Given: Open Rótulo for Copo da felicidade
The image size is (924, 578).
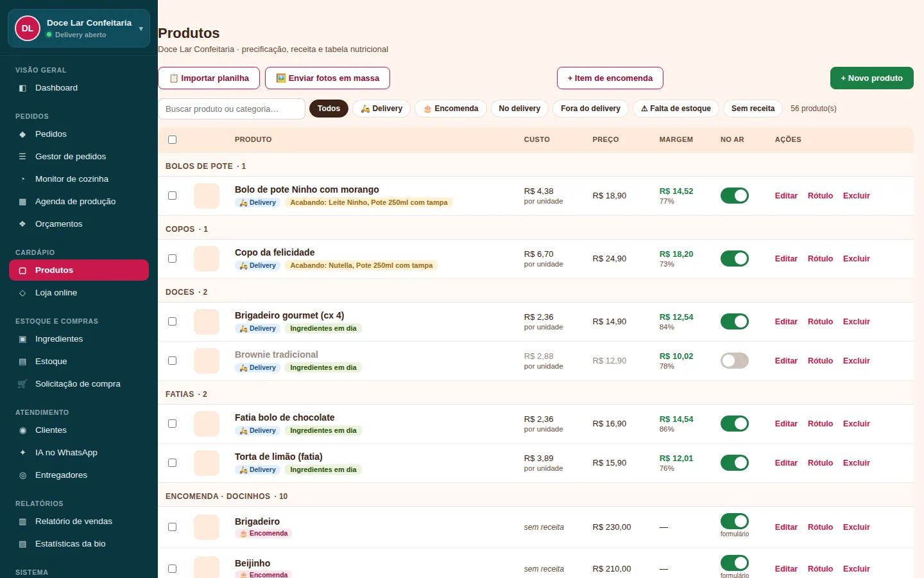Looking at the screenshot, I should click(820, 259).
